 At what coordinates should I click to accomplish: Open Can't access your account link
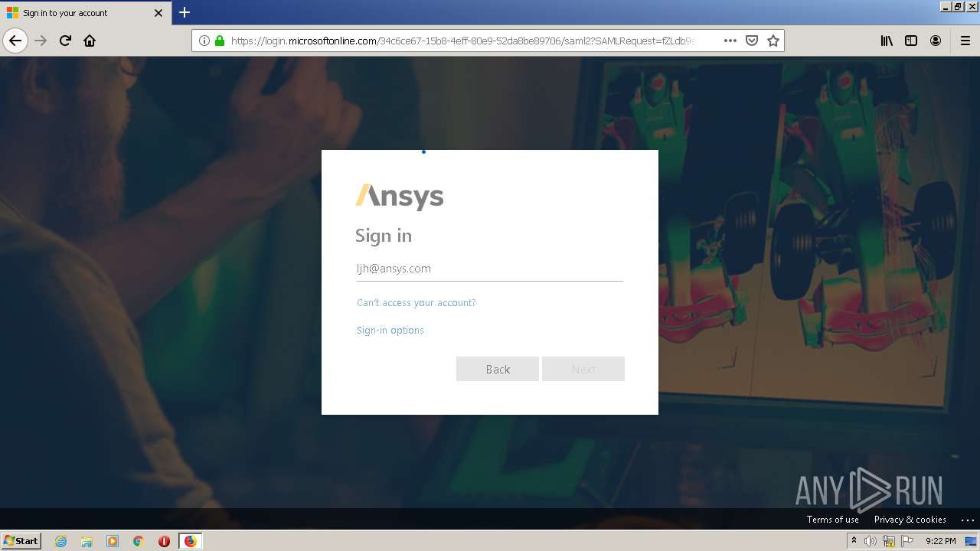(416, 303)
